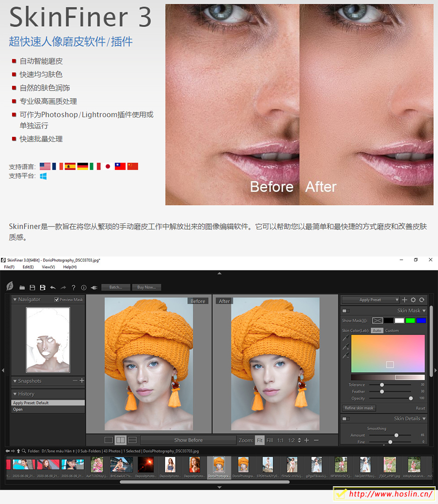Undo the last action with the arrow icon

[x=53, y=287]
